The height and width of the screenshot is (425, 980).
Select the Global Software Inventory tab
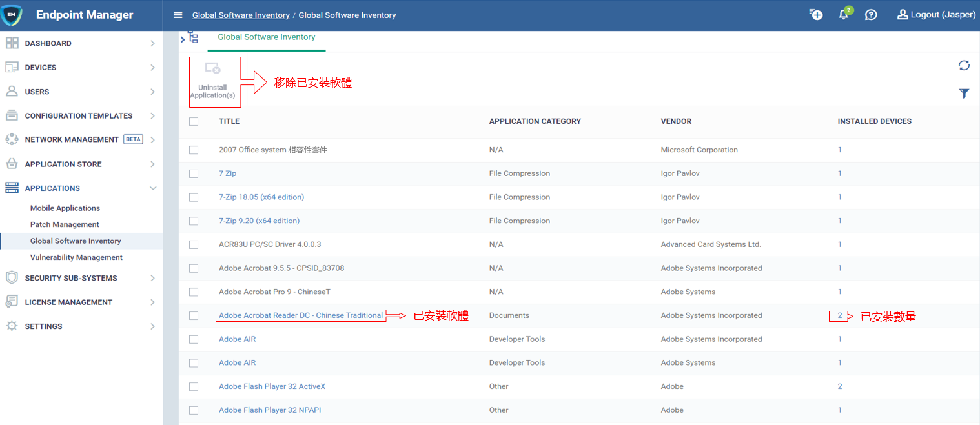(x=267, y=37)
